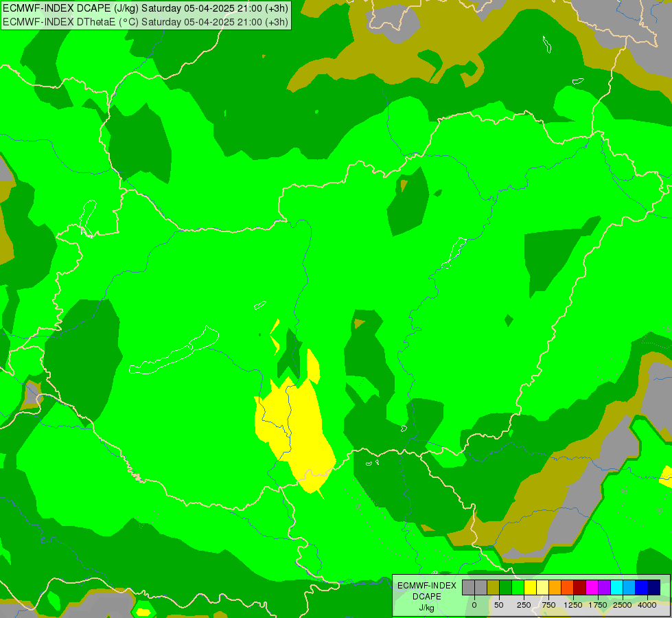Click the purple legend swatch
The height and width of the screenshot is (618, 672).
tap(604, 588)
